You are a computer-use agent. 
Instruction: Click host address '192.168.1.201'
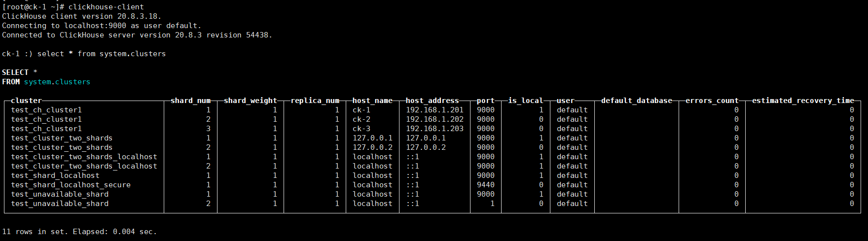coord(434,110)
